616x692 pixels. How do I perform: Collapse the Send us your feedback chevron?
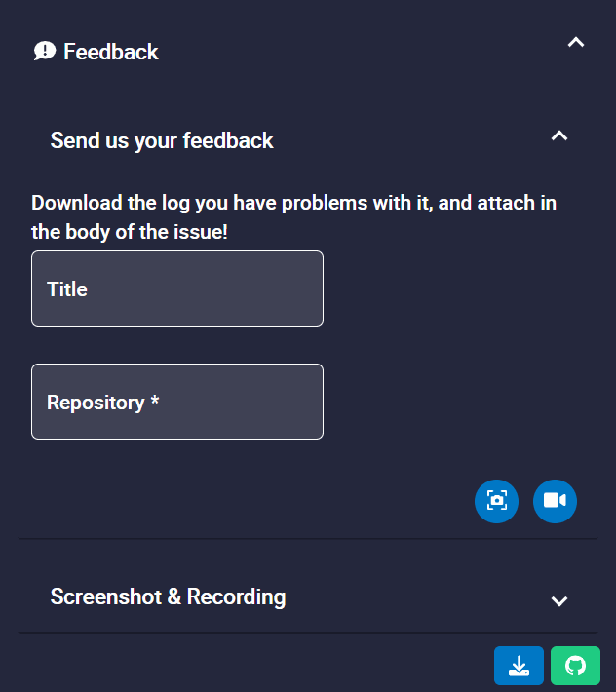pos(558,136)
